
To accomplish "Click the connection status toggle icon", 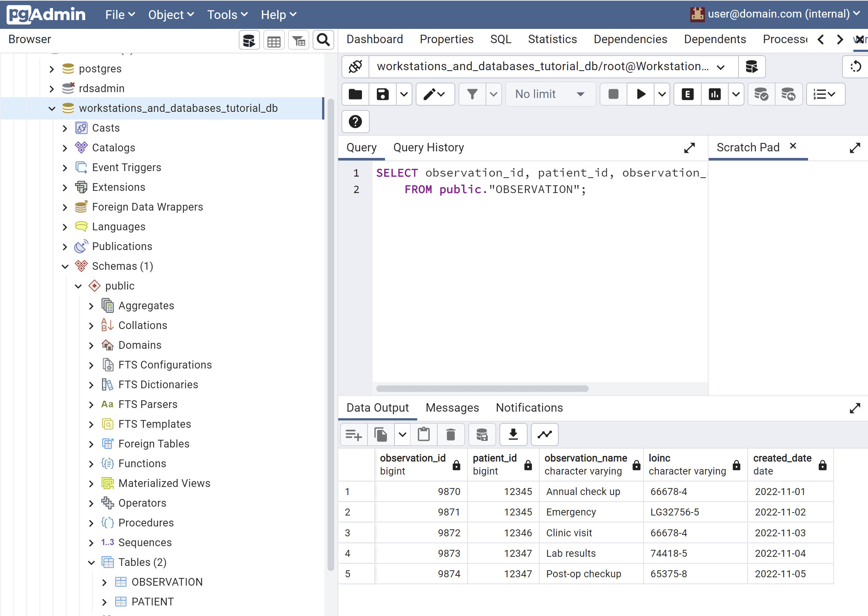I will (x=355, y=67).
